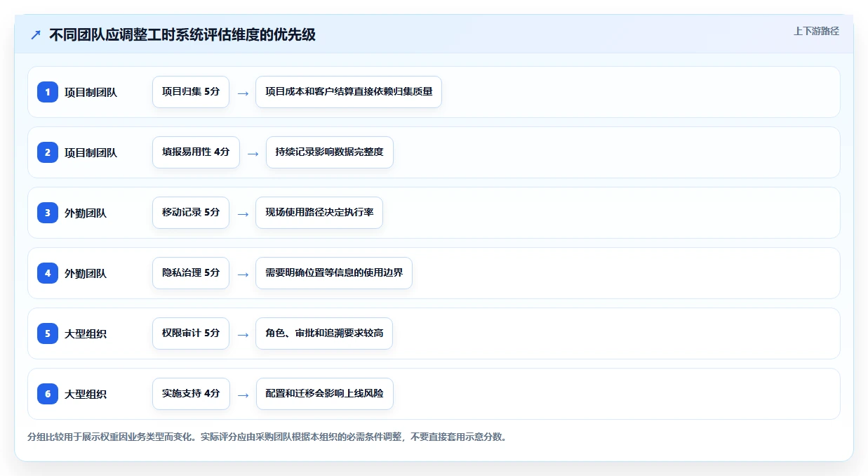Click the 配置和迁移会影响上线风险 box
The width and height of the screenshot is (868, 476).
click(x=324, y=394)
